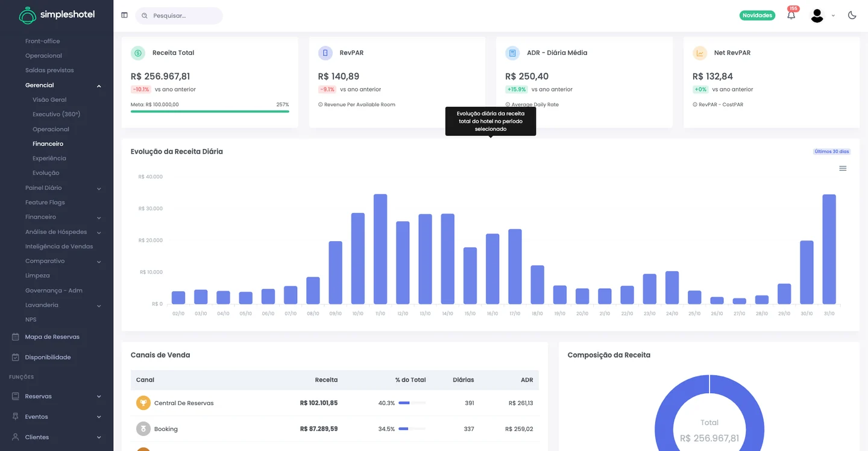Click the Booking channel medal icon

click(143, 429)
